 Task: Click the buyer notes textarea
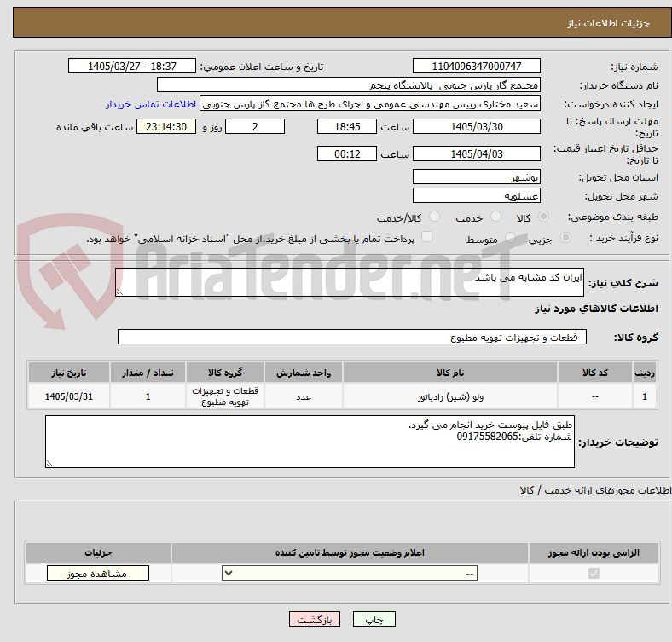coord(310,442)
